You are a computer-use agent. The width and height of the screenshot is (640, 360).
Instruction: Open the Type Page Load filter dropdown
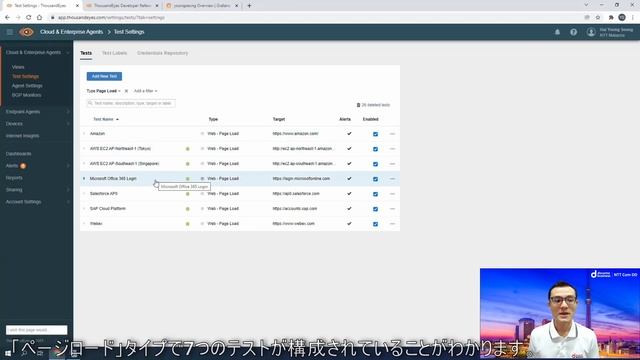tap(104, 91)
